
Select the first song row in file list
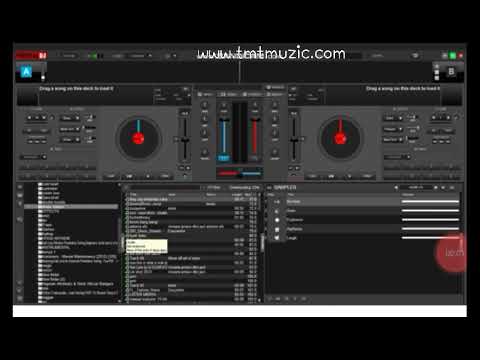coord(192,199)
